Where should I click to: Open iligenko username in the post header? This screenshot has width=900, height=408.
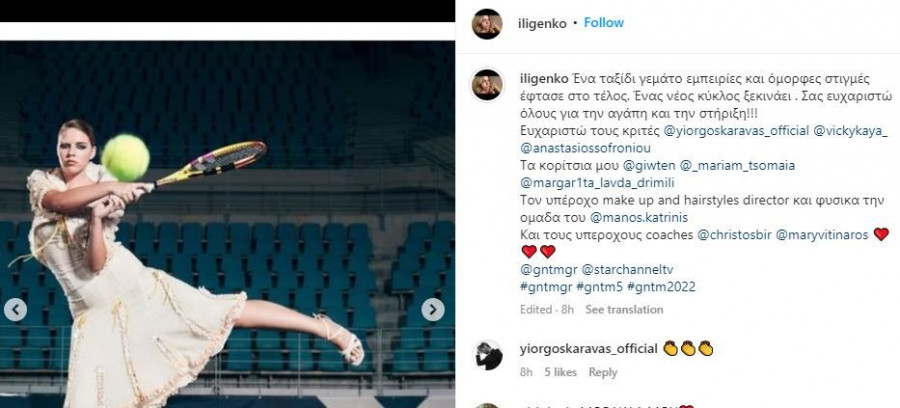click(x=543, y=24)
